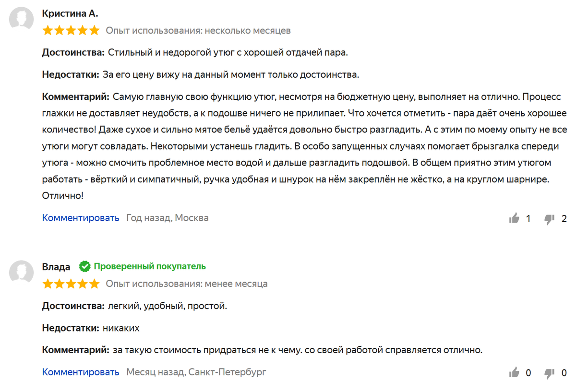The width and height of the screenshot is (576, 392).
Task: Open the Кристина А. username
Action: tap(70, 13)
